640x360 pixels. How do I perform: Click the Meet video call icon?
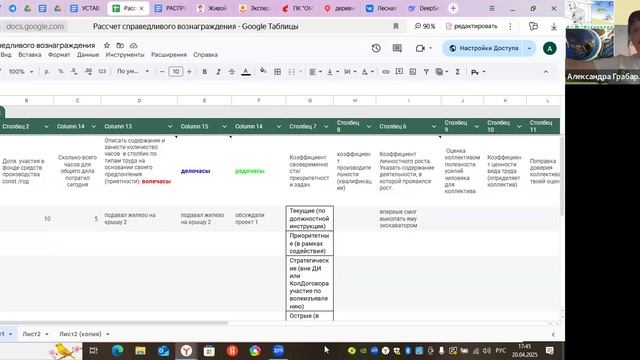coord(420,48)
